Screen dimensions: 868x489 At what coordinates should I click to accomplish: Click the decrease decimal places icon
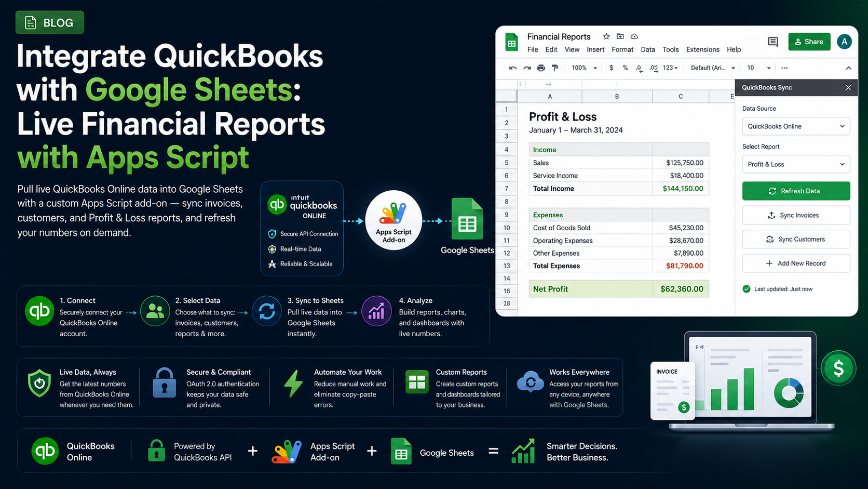[x=639, y=68]
